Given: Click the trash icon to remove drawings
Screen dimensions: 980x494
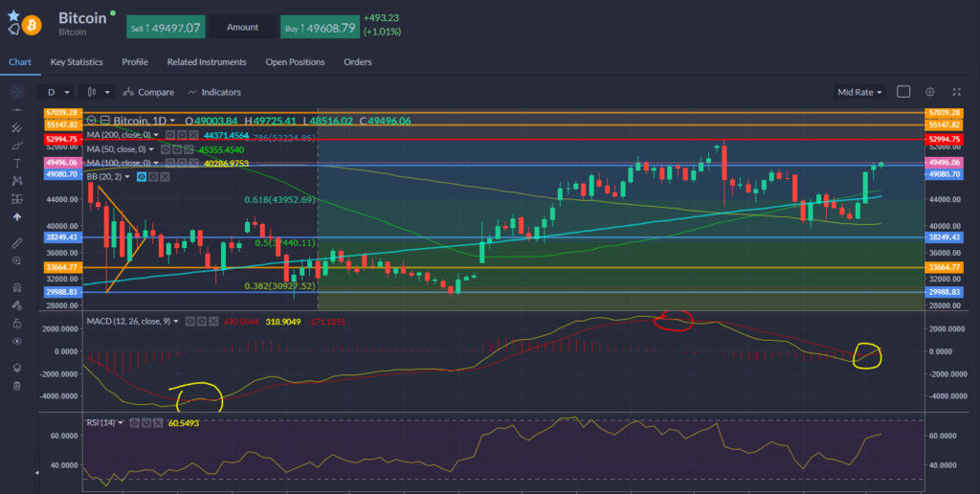Looking at the screenshot, I should tap(16, 385).
